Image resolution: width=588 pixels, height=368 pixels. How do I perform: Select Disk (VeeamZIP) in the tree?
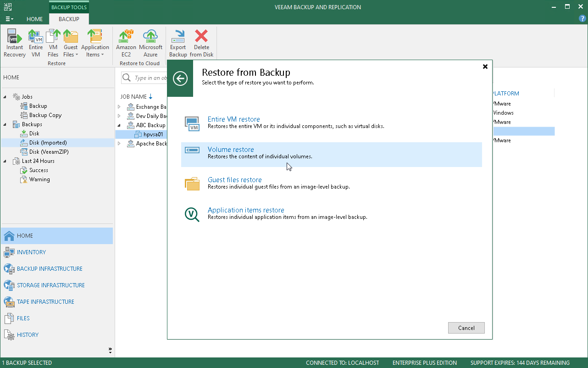[x=49, y=152]
